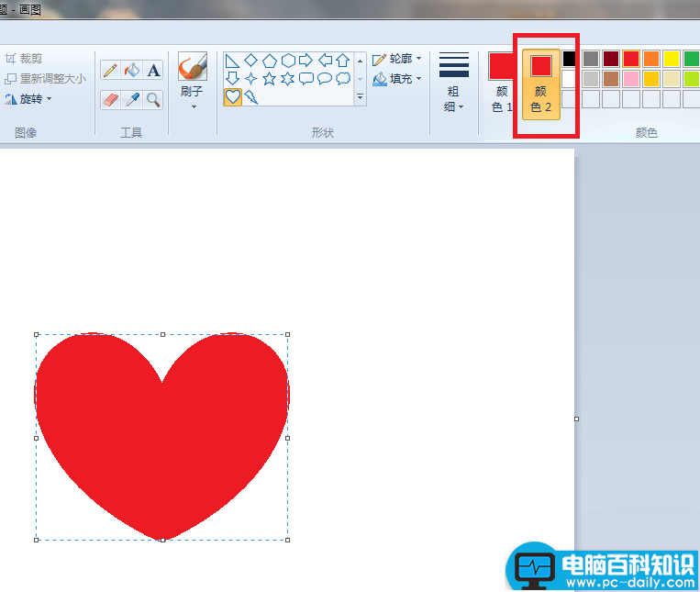
Task: Choose the oval callout shape
Action: tap(325, 79)
